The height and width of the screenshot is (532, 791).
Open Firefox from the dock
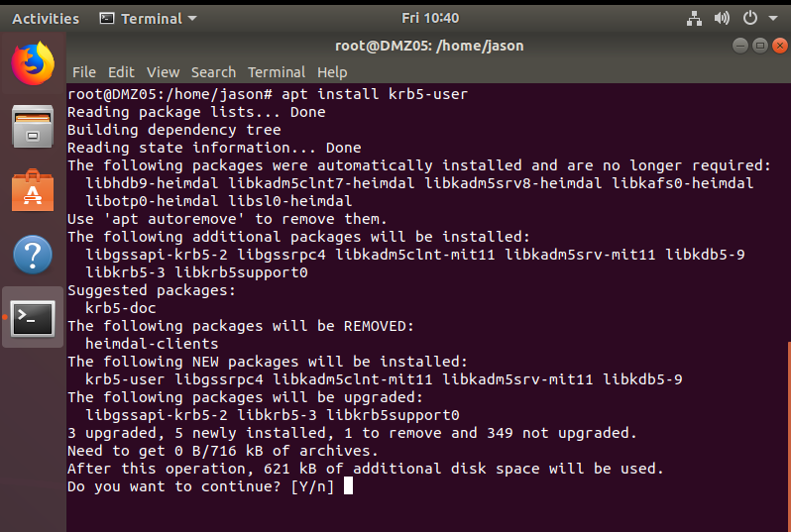coord(33,64)
